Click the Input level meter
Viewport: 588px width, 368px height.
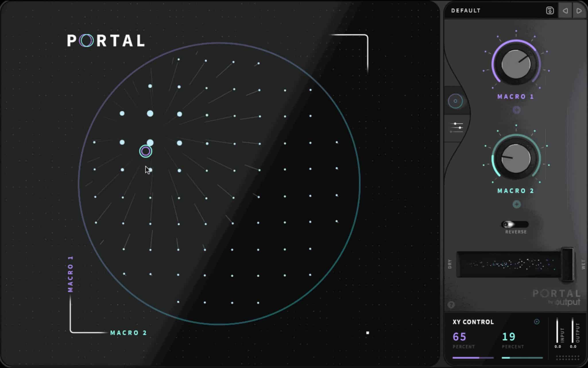pos(557,331)
